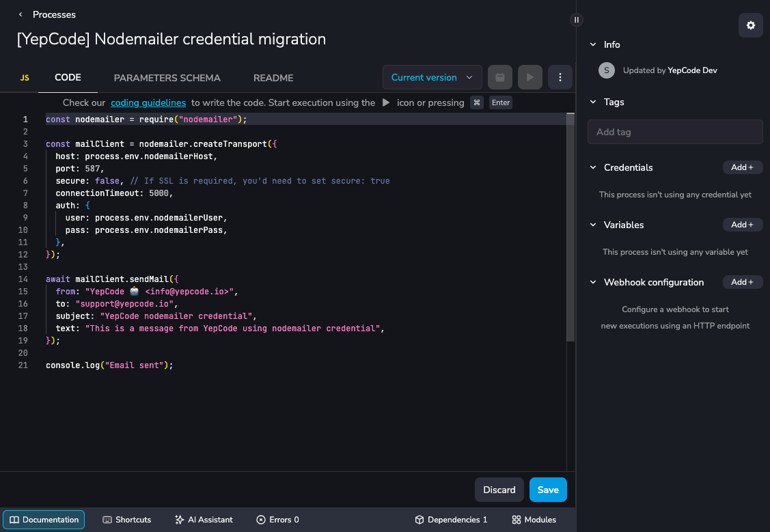The height and width of the screenshot is (532, 770).
Task: Click the command key hint badge
Action: [477, 102]
